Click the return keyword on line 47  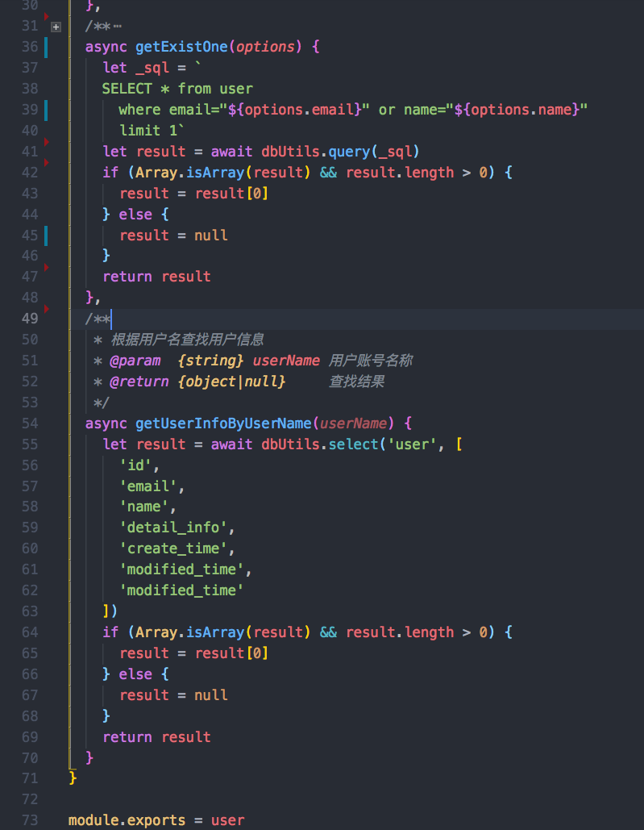(x=127, y=277)
